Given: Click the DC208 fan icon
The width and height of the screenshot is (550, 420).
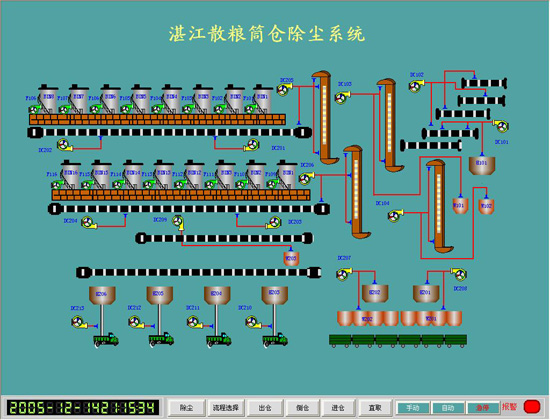Looking at the screenshot, I should click(x=458, y=274).
